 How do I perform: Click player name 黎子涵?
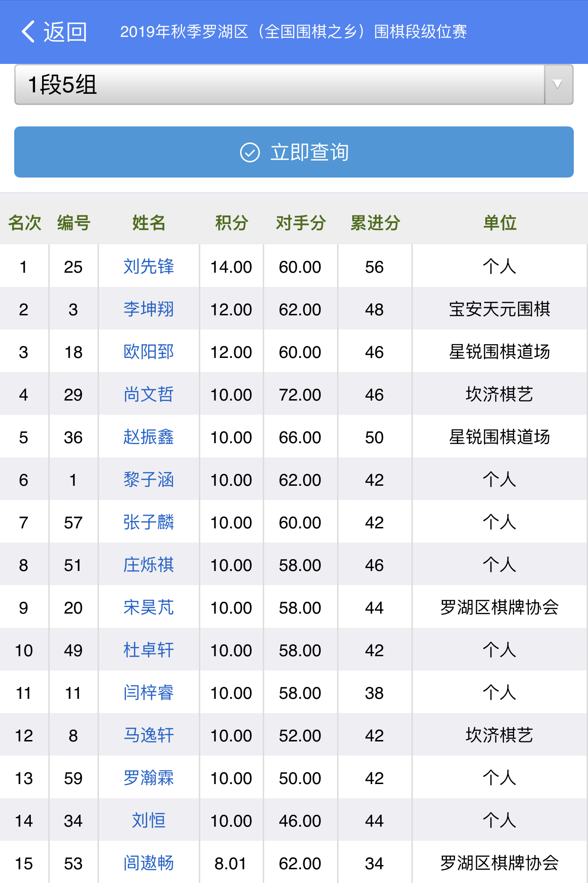[x=149, y=480]
